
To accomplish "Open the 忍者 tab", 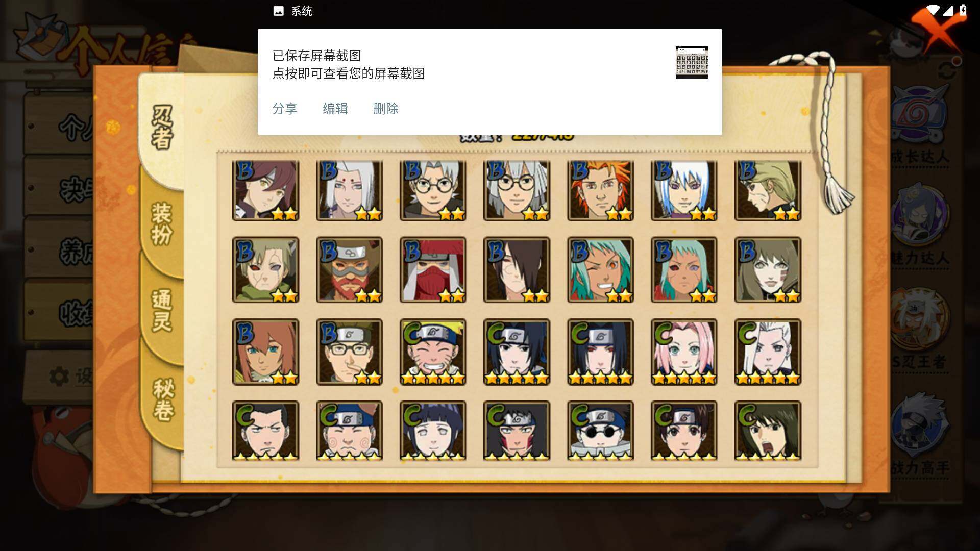I will tap(162, 128).
